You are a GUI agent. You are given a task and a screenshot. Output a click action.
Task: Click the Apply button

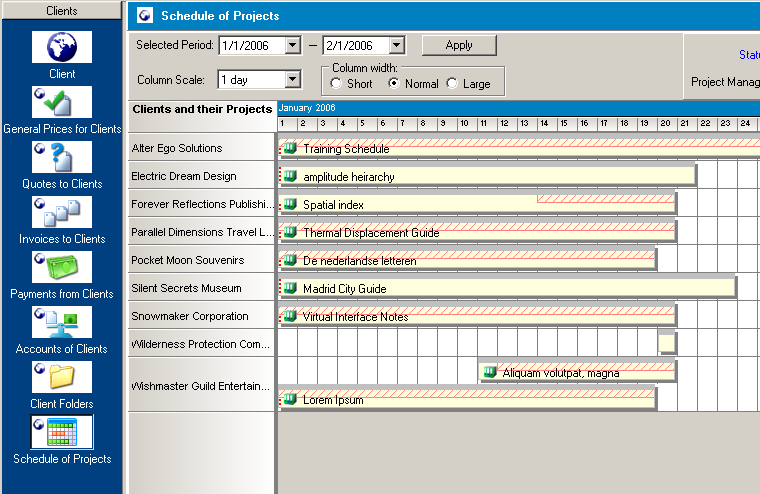459,45
